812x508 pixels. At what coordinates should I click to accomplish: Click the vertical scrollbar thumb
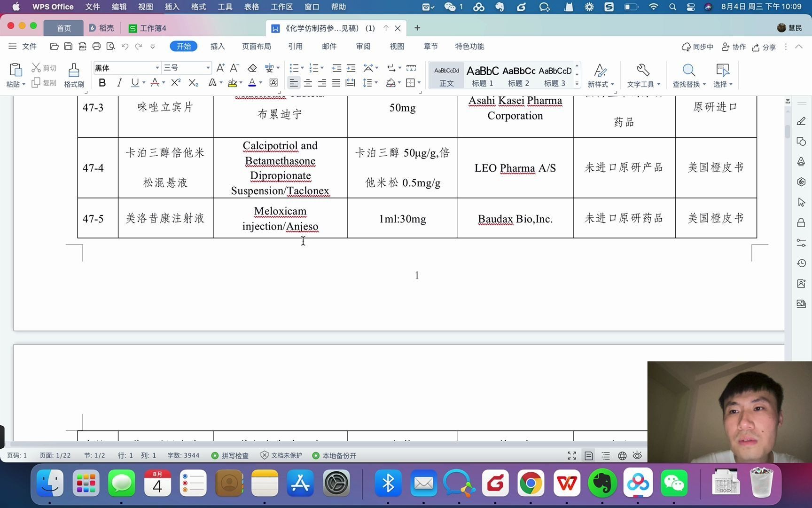(788, 131)
